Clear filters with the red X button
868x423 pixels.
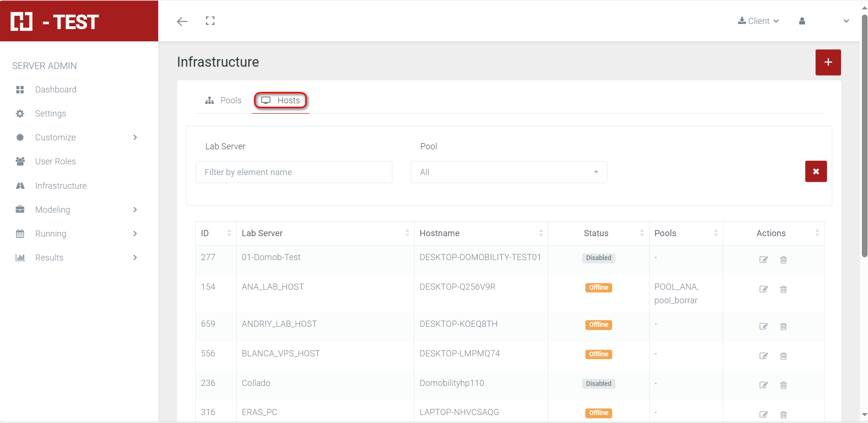tap(815, 171)
